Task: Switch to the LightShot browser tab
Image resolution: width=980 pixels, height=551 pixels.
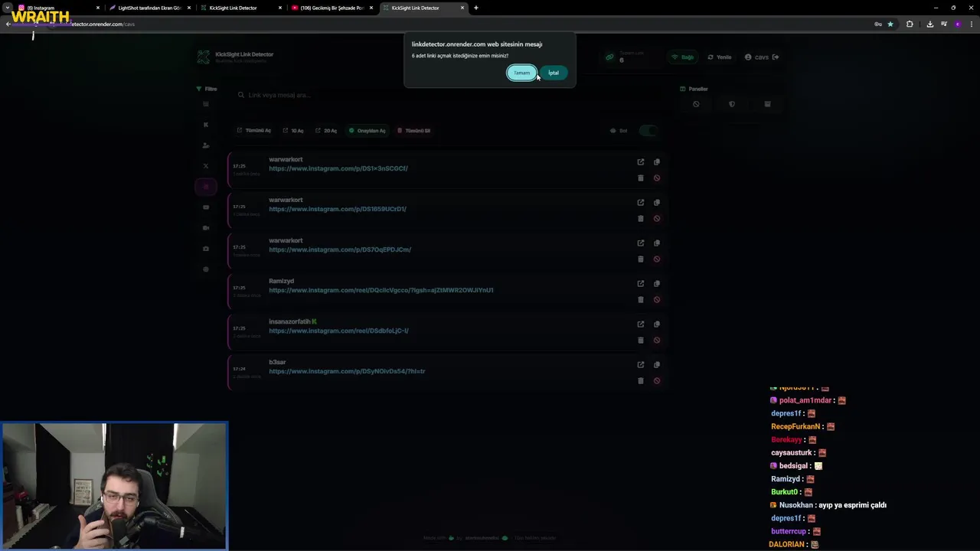Action: pos(149,8)
